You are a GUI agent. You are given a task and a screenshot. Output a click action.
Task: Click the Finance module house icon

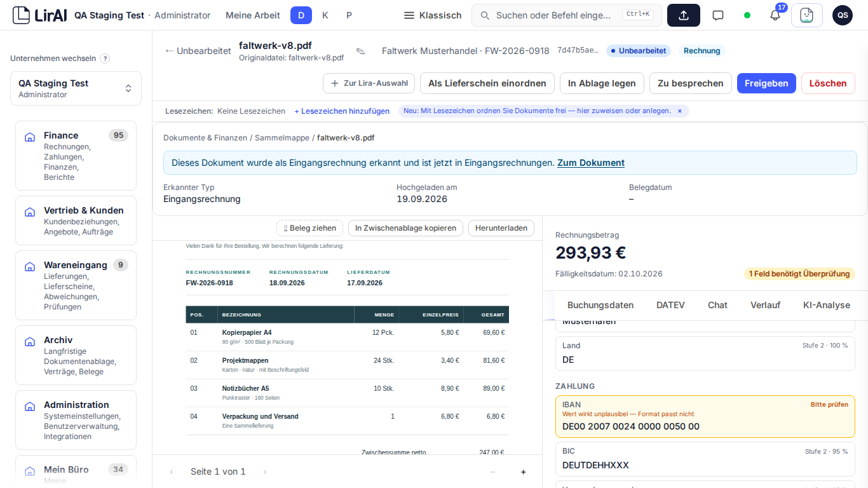29,137
